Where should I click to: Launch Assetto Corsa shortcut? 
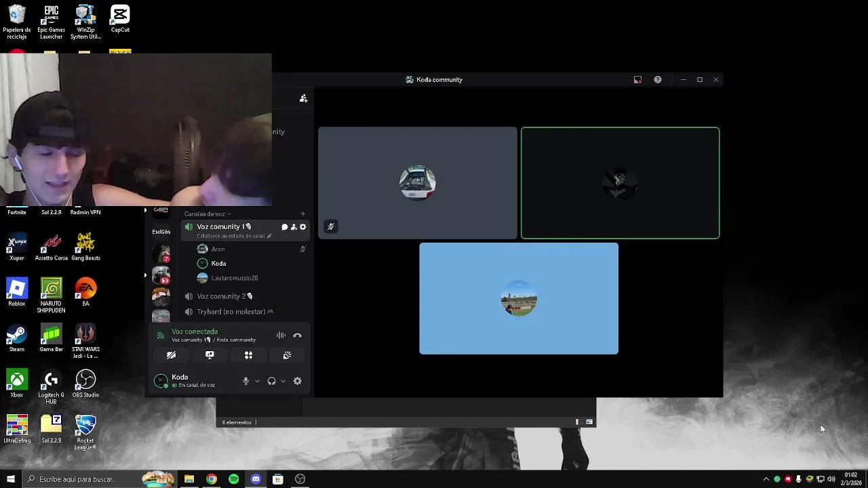point(51,247)
